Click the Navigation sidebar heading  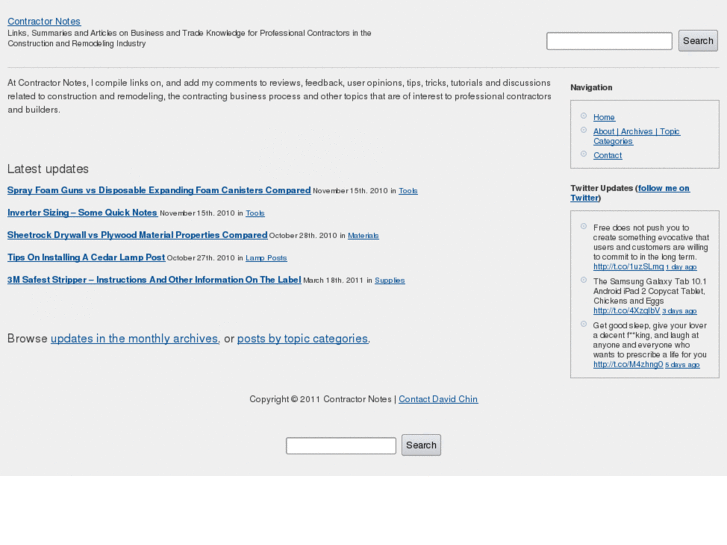coord(591,87)
